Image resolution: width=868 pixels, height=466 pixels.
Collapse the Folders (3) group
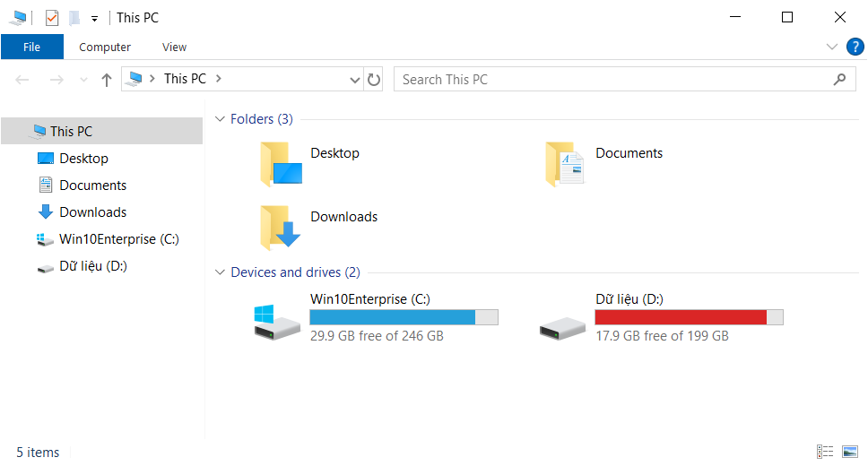coord(220,119)
